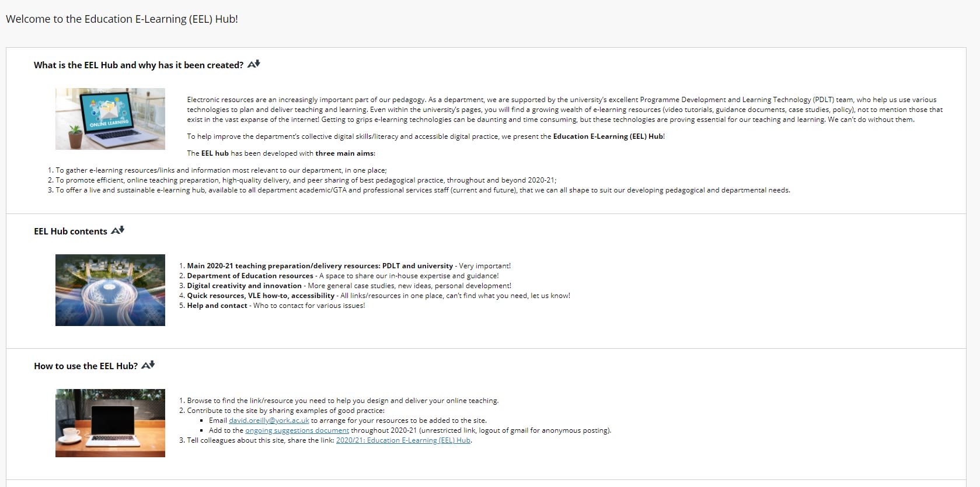Open alternative formats icon beside 'How to use the EEL Hub?'

148,365
